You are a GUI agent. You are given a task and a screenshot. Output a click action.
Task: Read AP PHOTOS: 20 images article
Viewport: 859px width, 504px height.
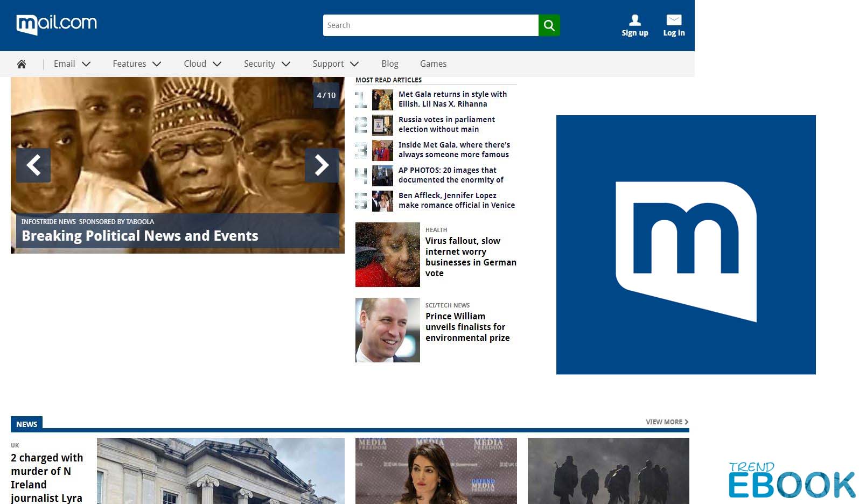[451, 175]
